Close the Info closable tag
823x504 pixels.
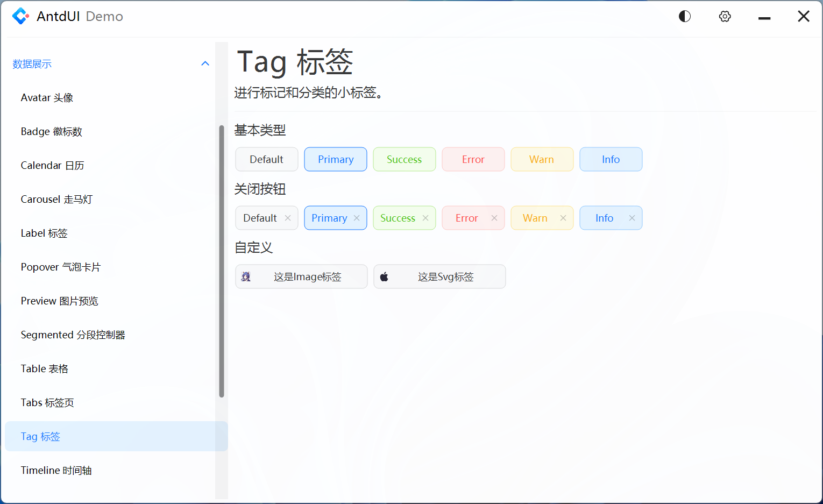click(x=632, y=218)
